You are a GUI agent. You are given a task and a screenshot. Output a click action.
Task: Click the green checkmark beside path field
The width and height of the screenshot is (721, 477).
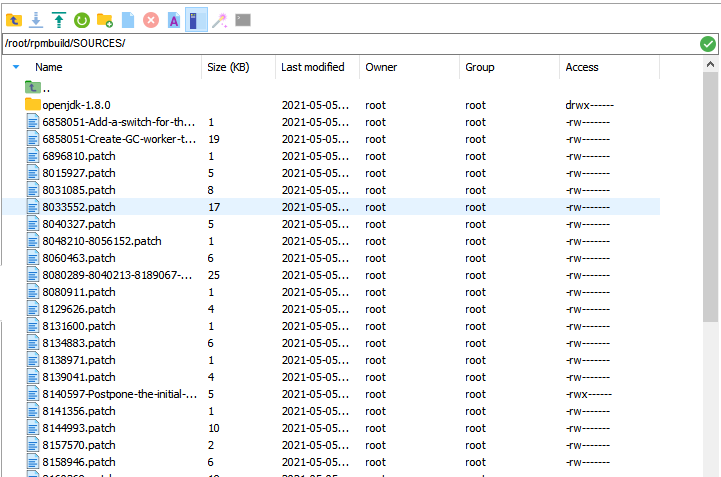[x=708, y=44]
